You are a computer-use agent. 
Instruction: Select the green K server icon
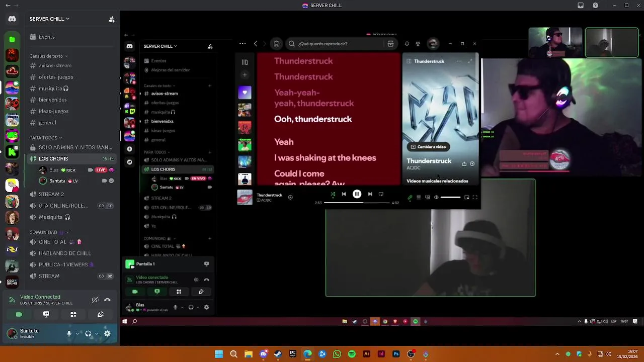tap(12, 152)
